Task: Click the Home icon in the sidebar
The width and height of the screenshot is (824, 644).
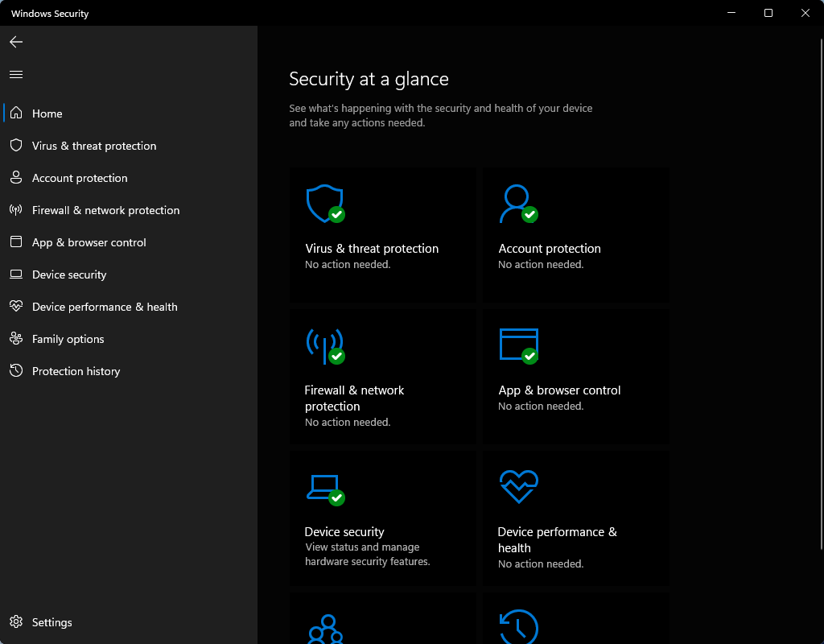Action: click(x=15, y=114)
